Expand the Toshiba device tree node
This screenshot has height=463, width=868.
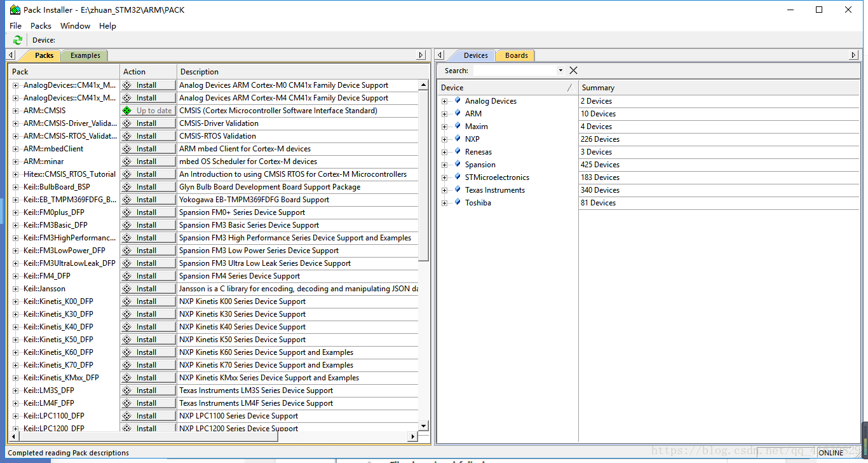coord(445,203)
